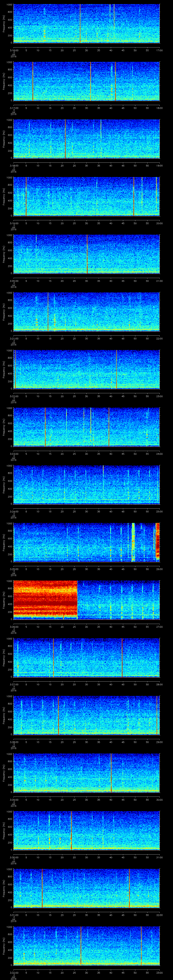Click the 3:30:00 start time label
Screen dimensions: 173x980
[x=14, y=857]
